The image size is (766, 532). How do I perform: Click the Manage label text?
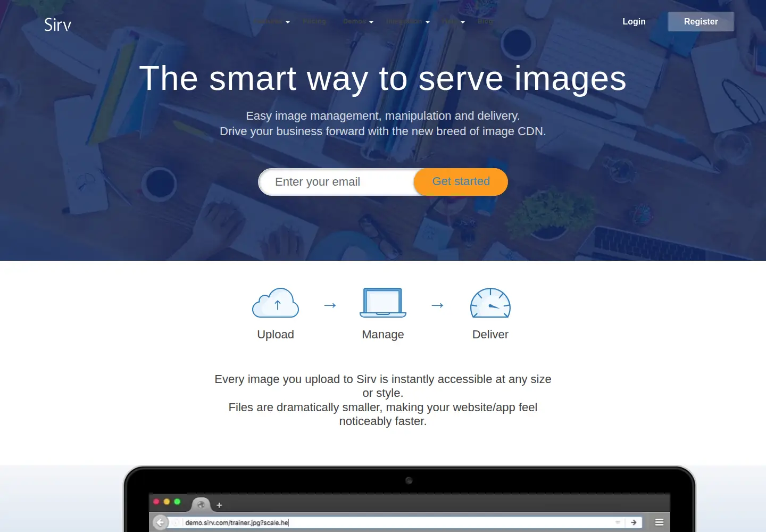tap(383, 335)
